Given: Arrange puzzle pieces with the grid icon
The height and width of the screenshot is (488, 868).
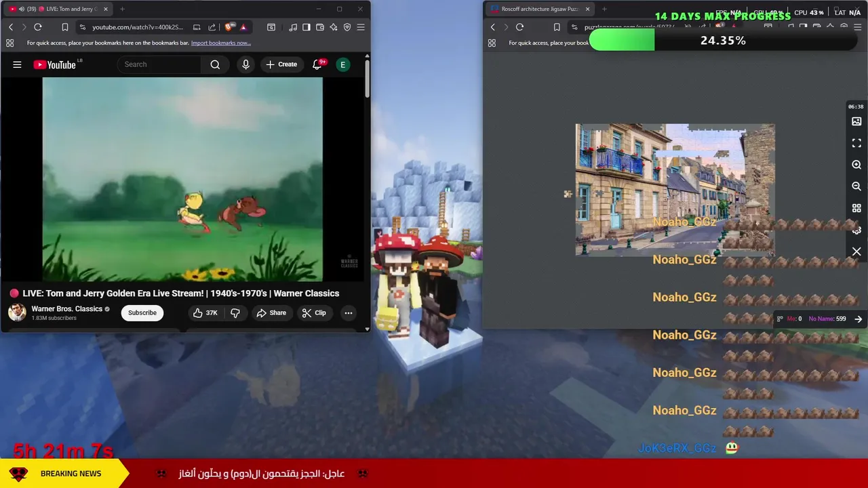Looking at the screenshot, I should (x=856, y=208).
